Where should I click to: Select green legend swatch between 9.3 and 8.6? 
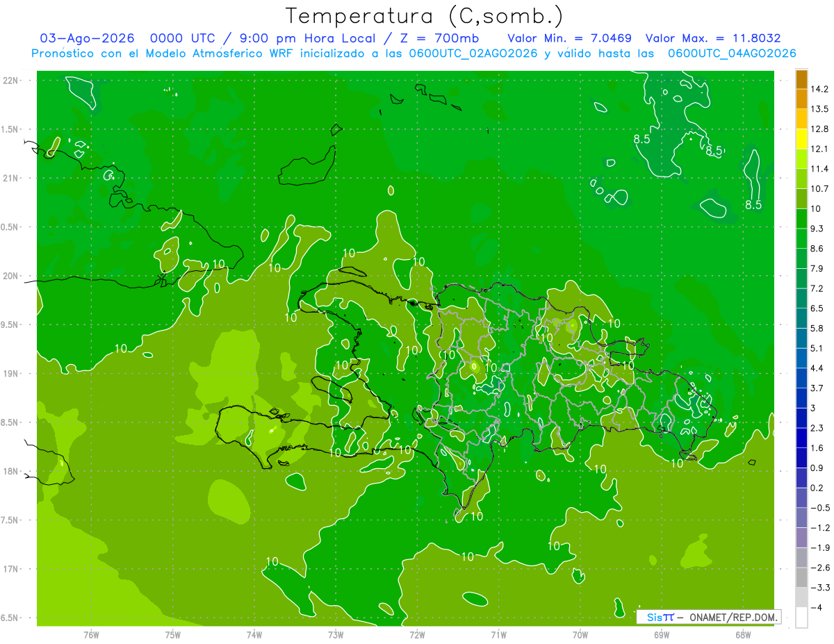(801, 238)
